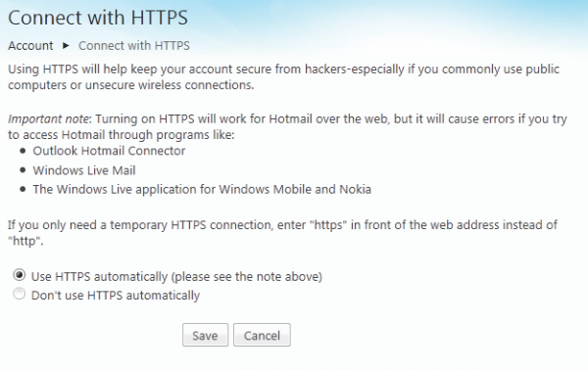Select the Use HTTPS automatically radio button
Screen dimensions: 588x370
point(20,275)
